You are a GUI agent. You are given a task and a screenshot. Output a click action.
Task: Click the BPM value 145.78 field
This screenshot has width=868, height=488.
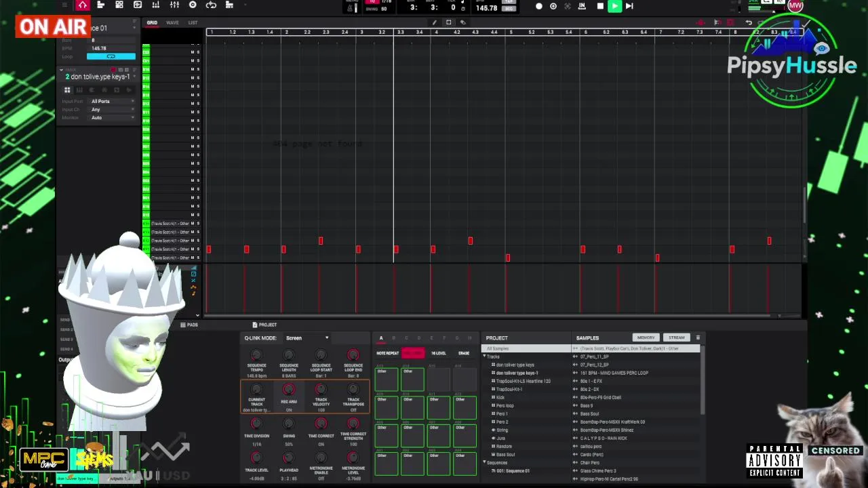click(487, 8)
